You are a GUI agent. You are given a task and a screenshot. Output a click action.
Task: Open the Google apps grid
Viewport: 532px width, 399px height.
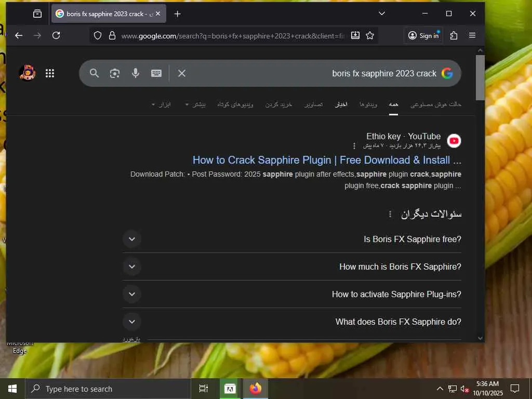[50, 73]
